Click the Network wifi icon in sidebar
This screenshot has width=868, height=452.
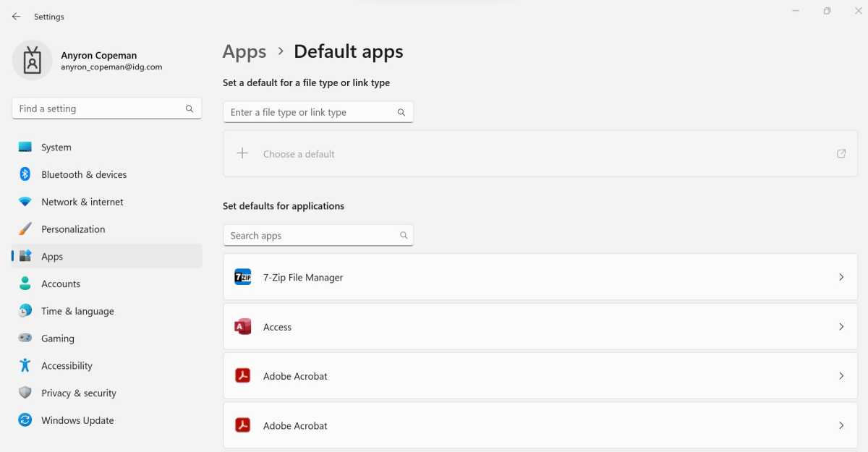point(25,202)
